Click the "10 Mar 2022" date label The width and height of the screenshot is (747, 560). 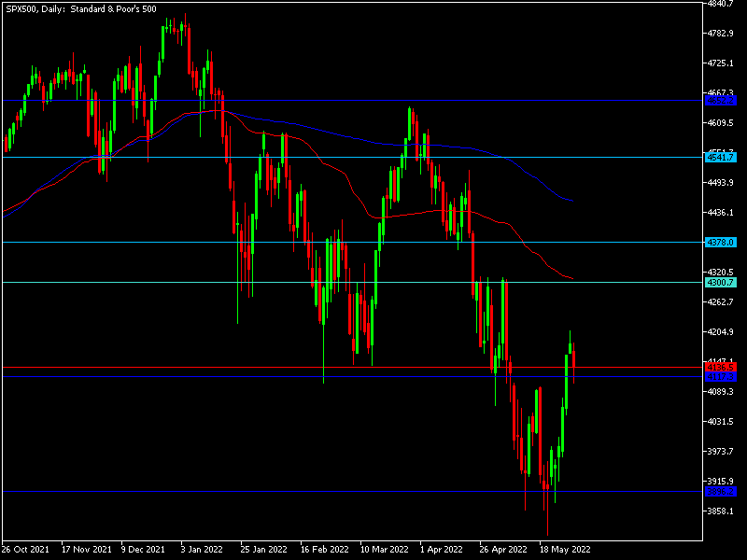point(385,549)
